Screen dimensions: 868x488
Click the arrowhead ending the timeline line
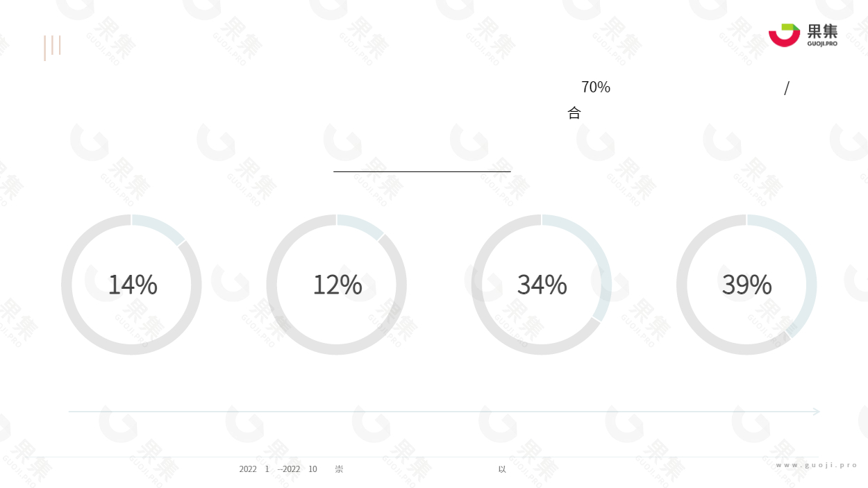point(817,412)
